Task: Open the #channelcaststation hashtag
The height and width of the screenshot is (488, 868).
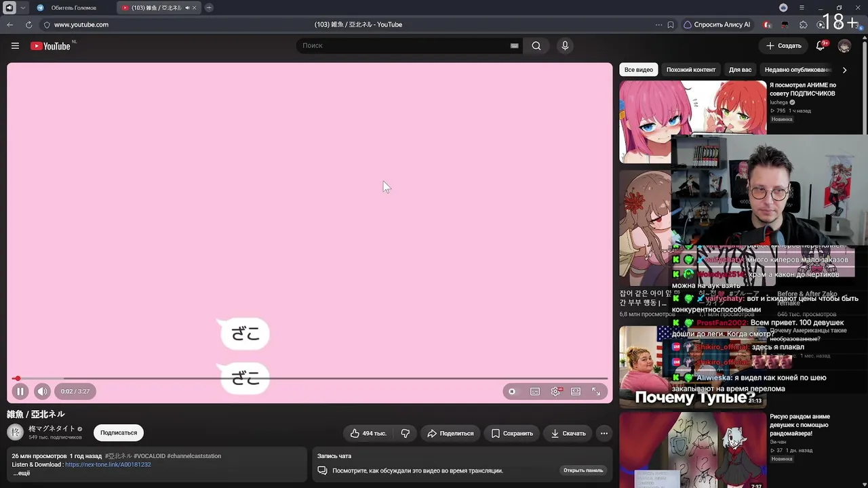Action: 194,456
